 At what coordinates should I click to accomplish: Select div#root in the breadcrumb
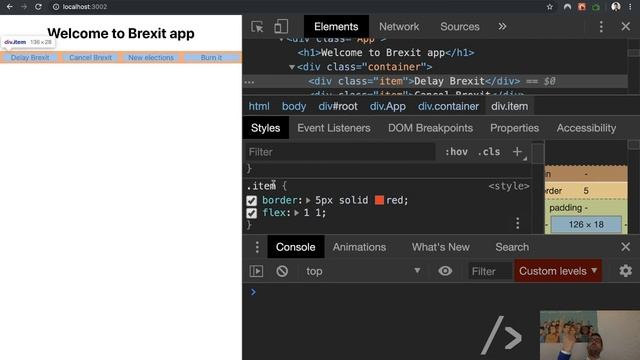click(x=338, y=106)
